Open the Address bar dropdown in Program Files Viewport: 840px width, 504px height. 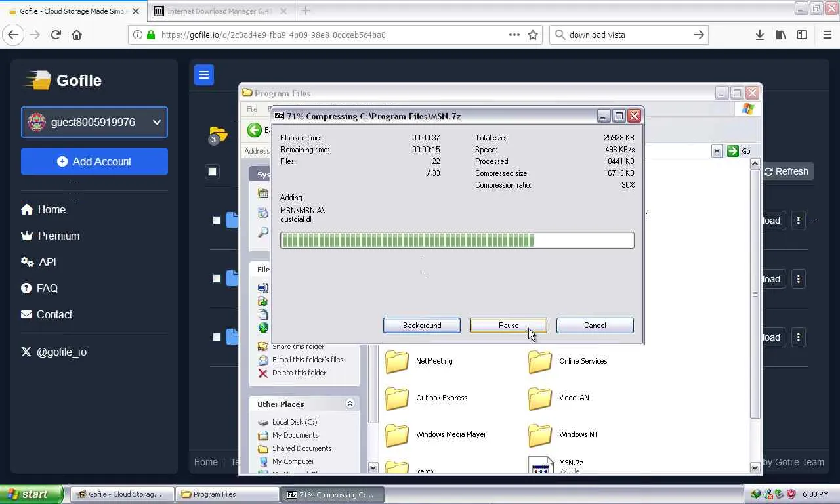coord(717,151)
